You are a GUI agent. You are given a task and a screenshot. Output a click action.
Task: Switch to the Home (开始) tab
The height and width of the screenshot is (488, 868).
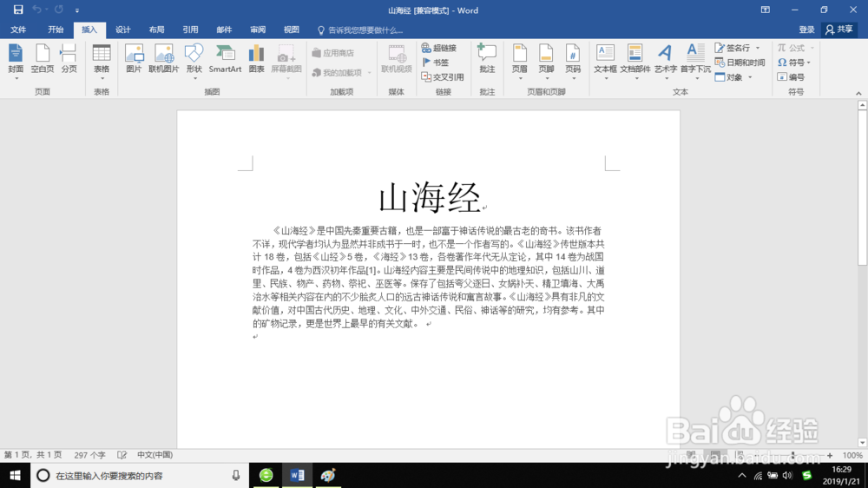pyautogui.click(x=56, y=30)
